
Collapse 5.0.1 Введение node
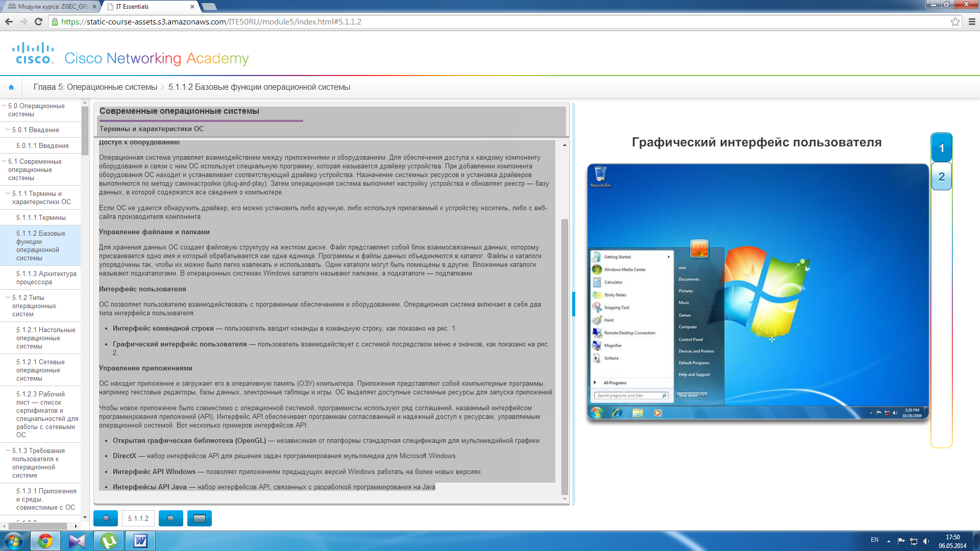tap(8, 130)
